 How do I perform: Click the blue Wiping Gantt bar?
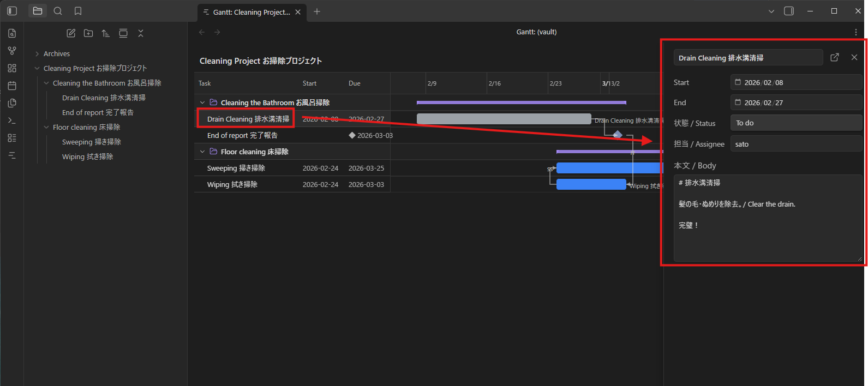pyautogui.click(x=591, y=184)
